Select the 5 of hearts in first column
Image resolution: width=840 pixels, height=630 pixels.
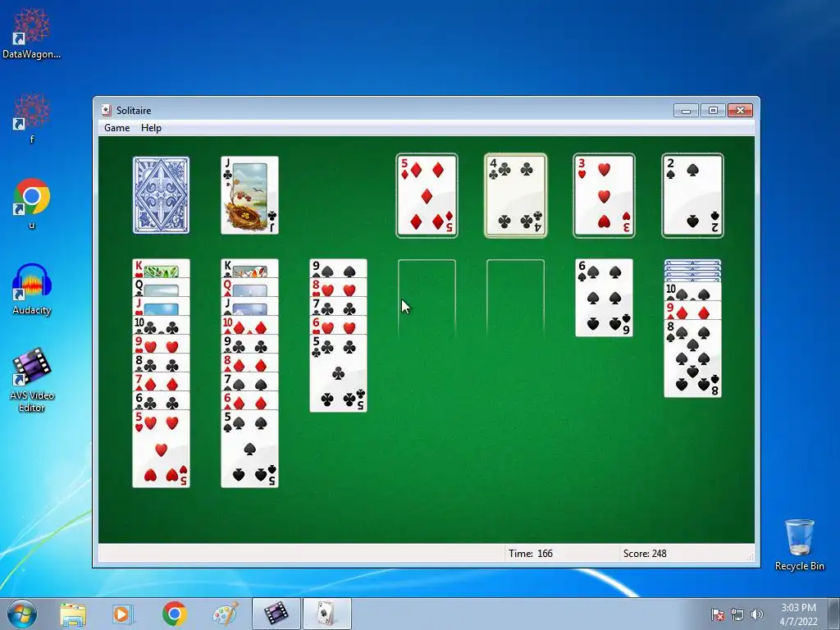162,449
